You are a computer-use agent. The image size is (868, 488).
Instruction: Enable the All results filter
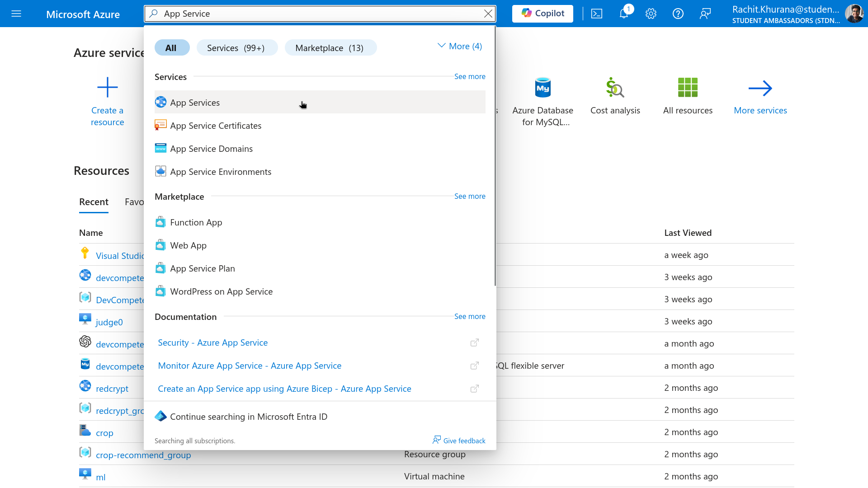point(172,47)
